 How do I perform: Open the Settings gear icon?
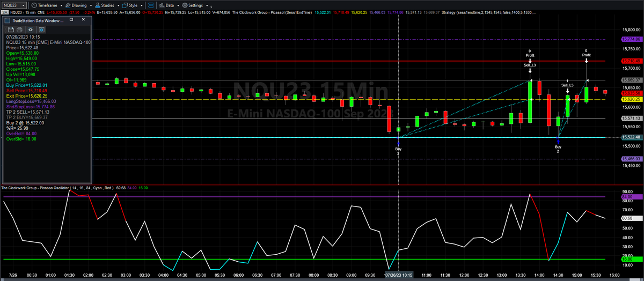[185, 5]
